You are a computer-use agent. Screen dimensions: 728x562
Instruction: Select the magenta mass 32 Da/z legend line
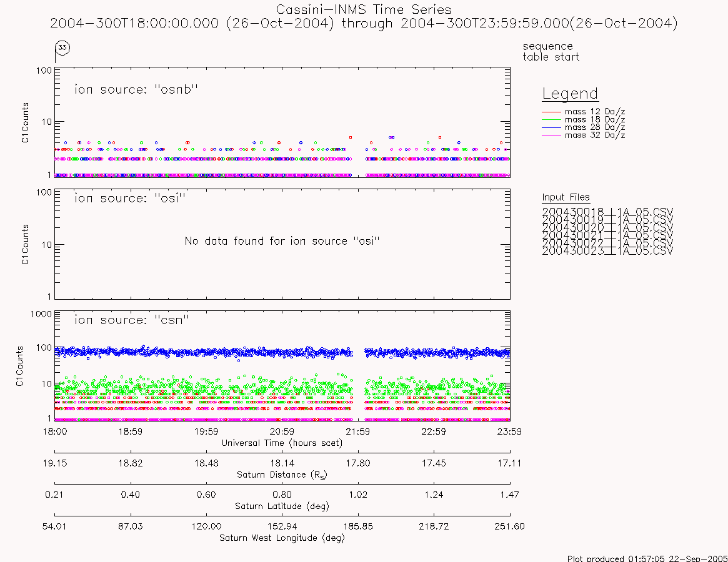pos(552,135)
